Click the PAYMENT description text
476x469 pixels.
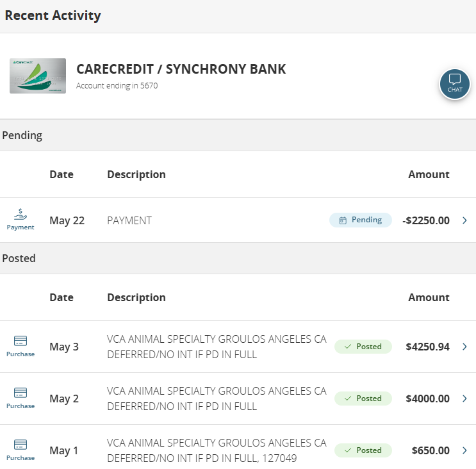coord(129,220)
